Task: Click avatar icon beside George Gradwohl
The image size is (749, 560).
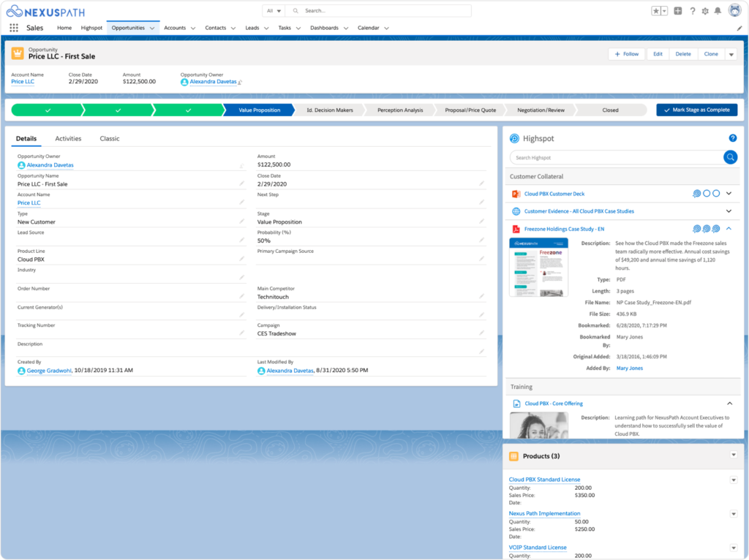Action: coord(21,371)
